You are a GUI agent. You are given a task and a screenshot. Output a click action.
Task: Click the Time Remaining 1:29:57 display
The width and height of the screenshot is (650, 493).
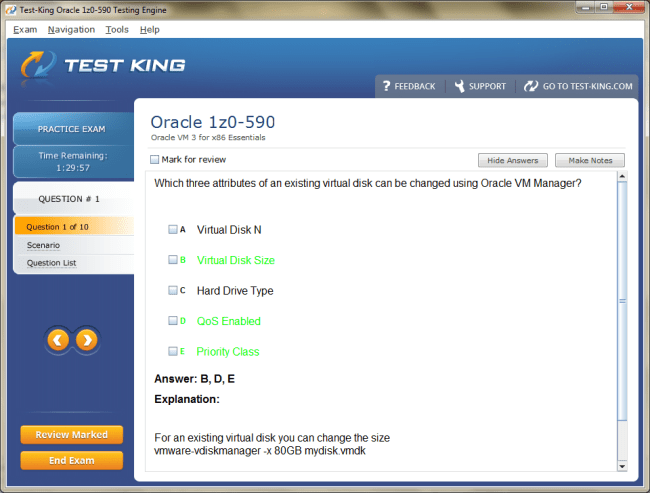point(73,161)
